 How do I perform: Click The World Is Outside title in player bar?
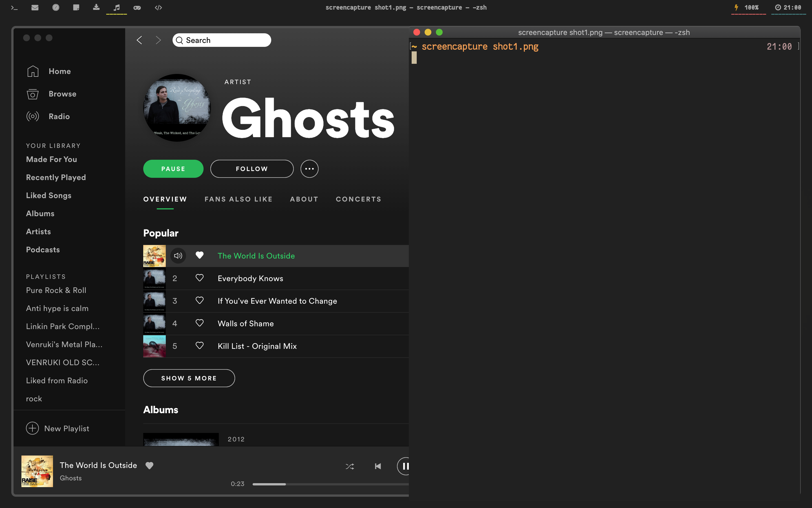click(98, 465)
